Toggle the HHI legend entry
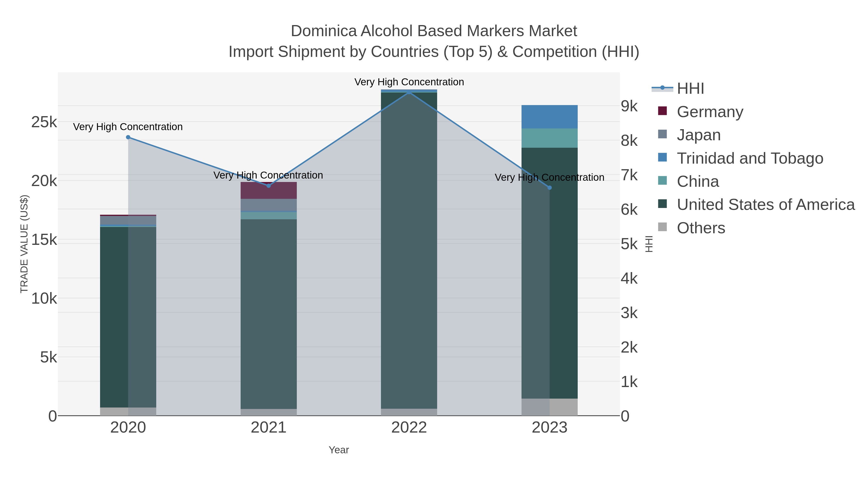The image size is (868, 488). click(678, 88)
